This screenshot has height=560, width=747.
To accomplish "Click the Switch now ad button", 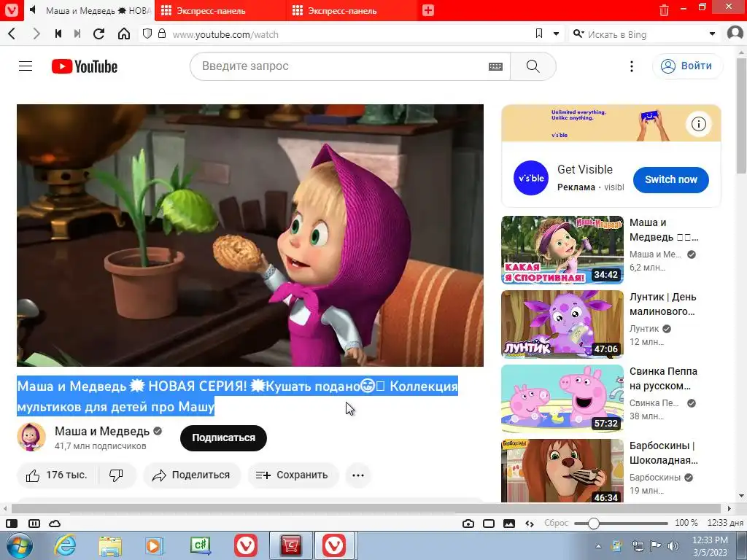I will [x=671, y=179].
